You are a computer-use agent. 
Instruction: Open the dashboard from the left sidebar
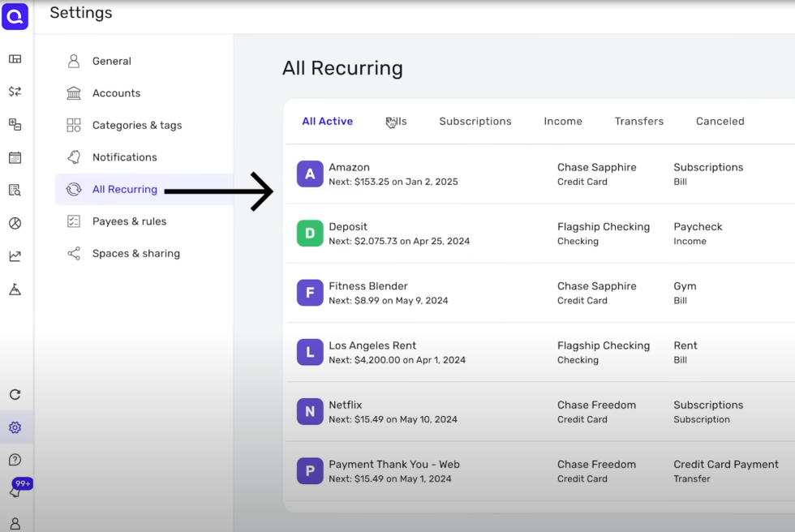(15, 58)
